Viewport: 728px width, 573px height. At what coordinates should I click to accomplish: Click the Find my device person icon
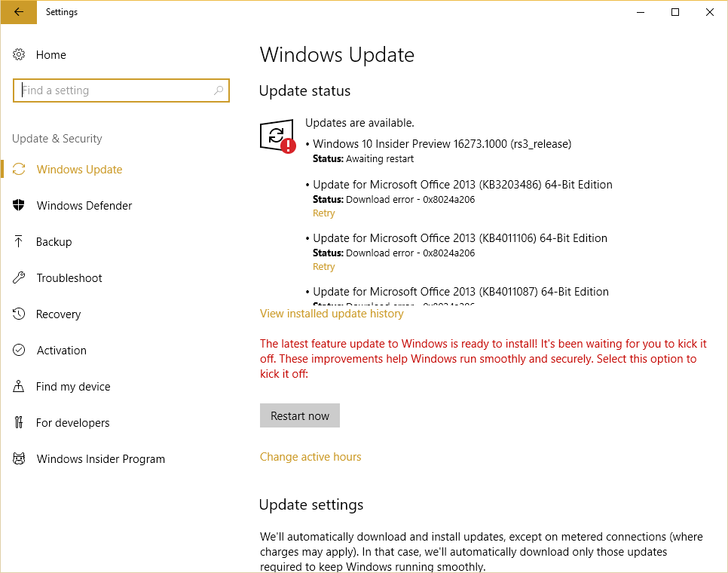[x=19, y=386]
